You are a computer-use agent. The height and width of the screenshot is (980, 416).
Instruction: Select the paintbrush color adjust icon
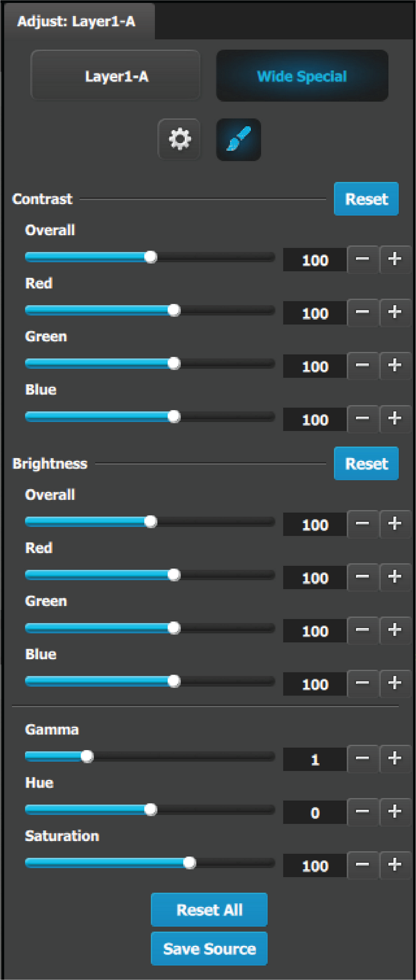[x=239, y=140]
